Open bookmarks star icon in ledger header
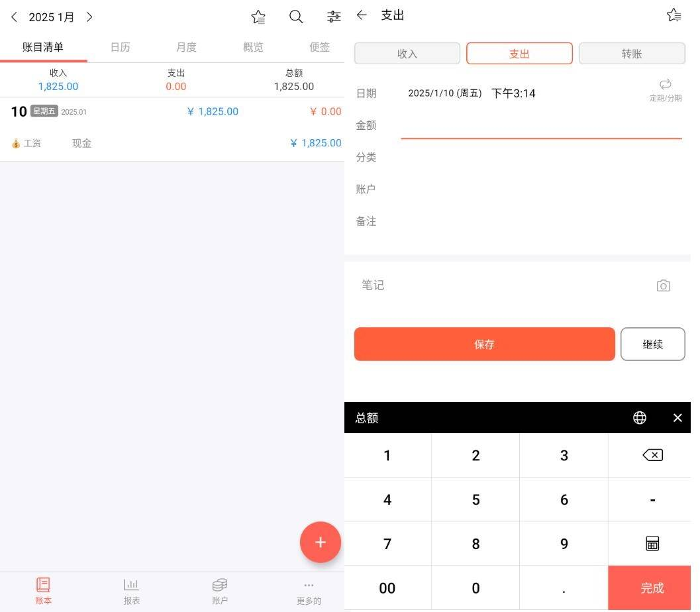This screenshot has width=700, height=612. click(258, 17)
